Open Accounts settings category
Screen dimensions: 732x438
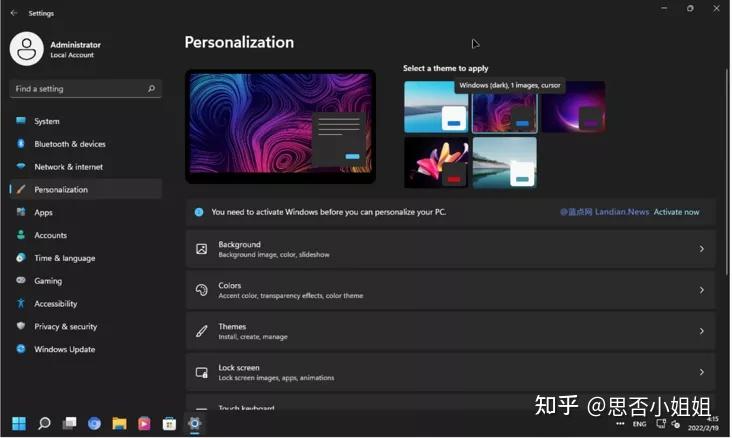85,235
